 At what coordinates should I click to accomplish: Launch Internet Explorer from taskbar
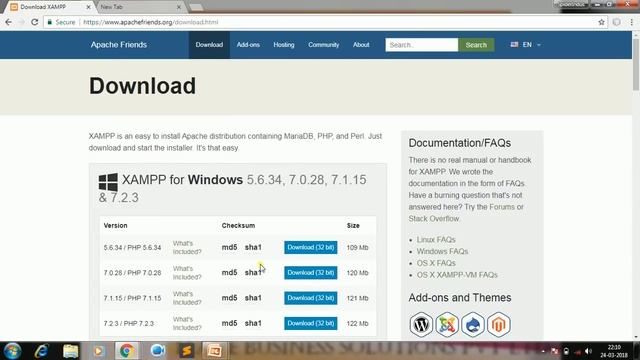41,351
